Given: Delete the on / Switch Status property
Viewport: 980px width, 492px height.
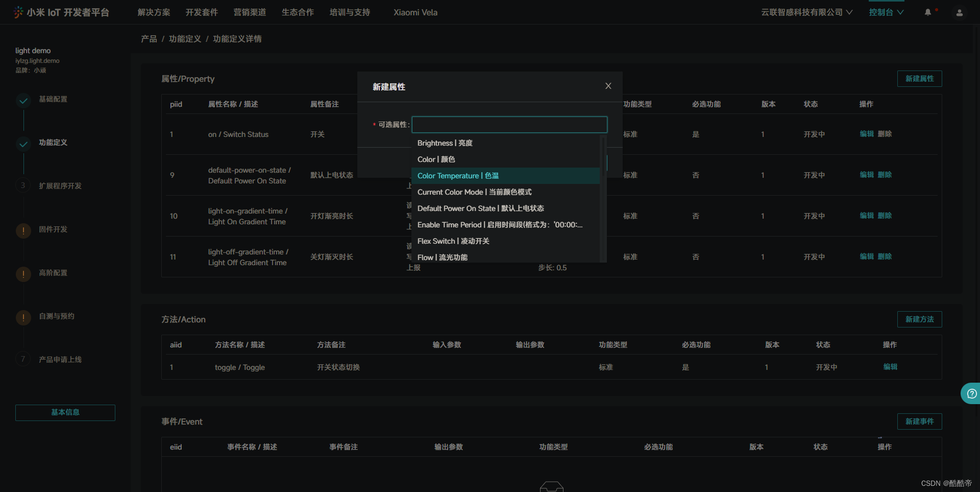Looking at the screenshot, I should click(x=885, y=134).
